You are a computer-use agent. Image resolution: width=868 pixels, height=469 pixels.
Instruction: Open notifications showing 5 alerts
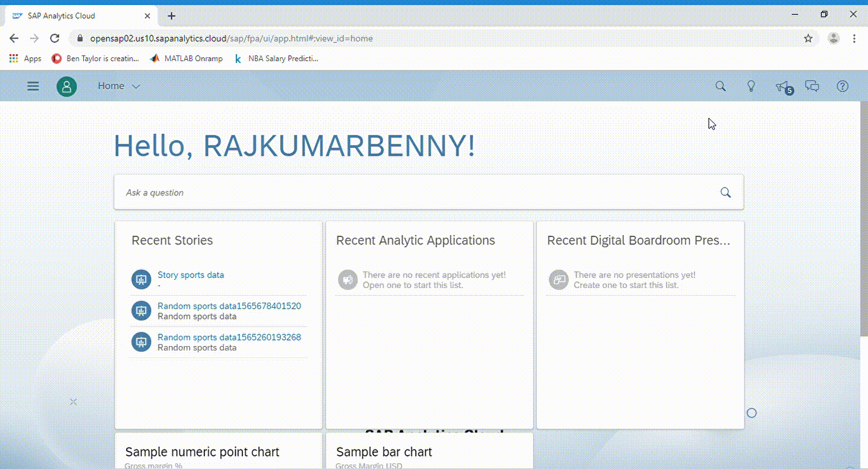point(782,86)
